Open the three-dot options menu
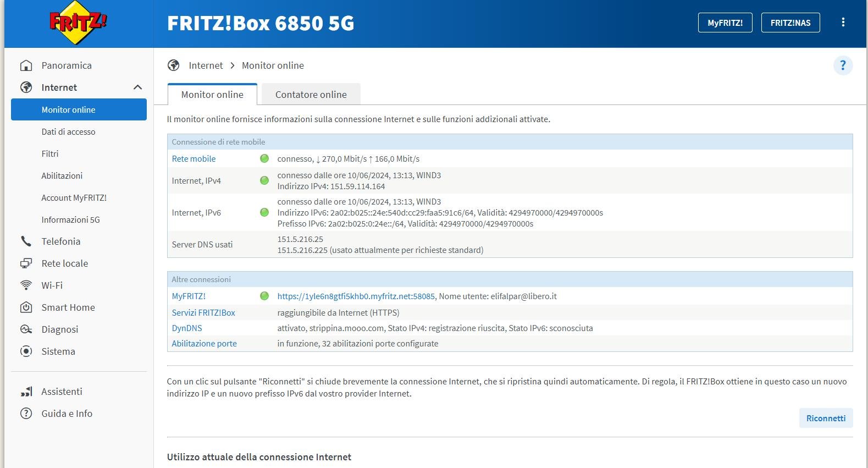Screen dimensions: 868x468 point(843,23)
